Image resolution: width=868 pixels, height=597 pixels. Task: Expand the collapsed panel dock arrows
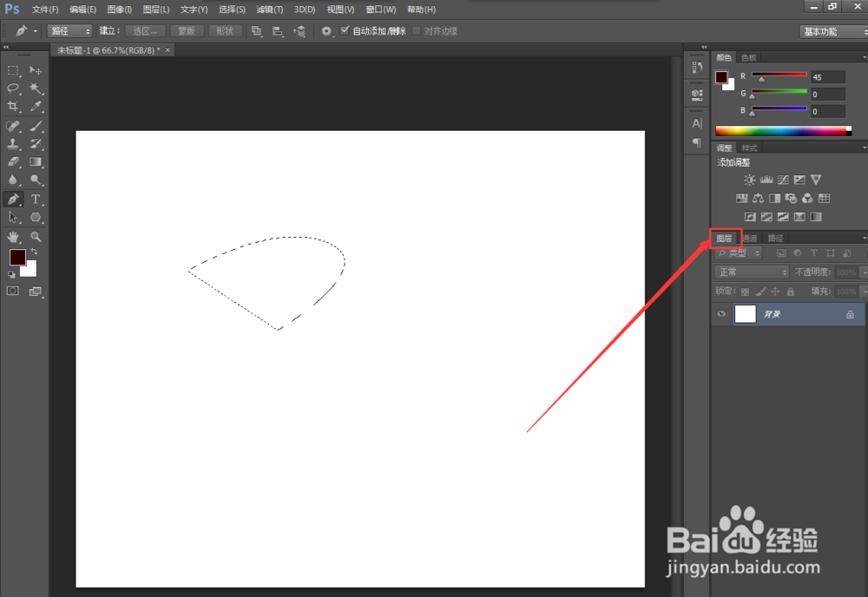(x=704, y=47)
